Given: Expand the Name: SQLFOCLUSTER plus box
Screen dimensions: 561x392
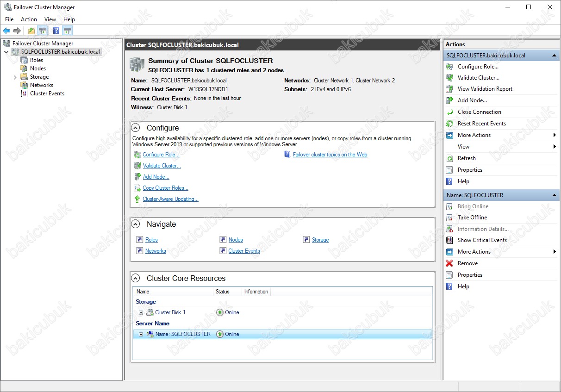Looking at the screenshot, I should tap(141, 334).
